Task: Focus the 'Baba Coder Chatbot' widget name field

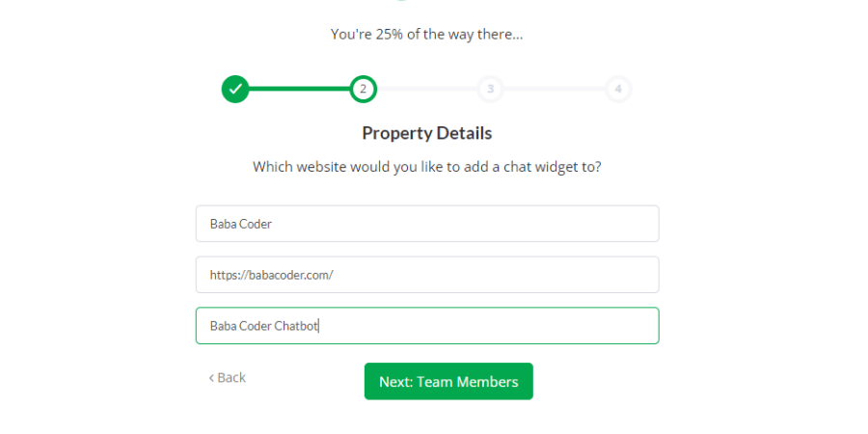Action: pos(427,326)
